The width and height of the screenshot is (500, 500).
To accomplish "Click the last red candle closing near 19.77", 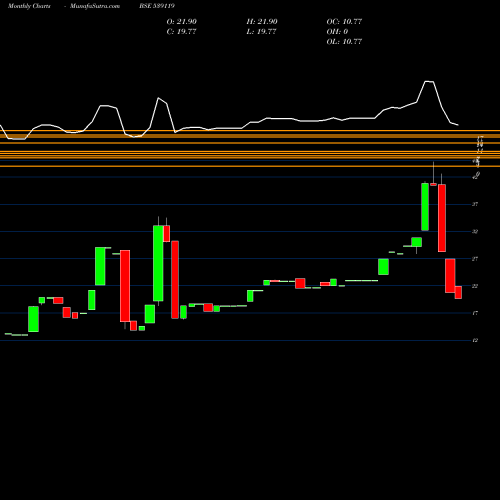I will [x=458, y=292].
